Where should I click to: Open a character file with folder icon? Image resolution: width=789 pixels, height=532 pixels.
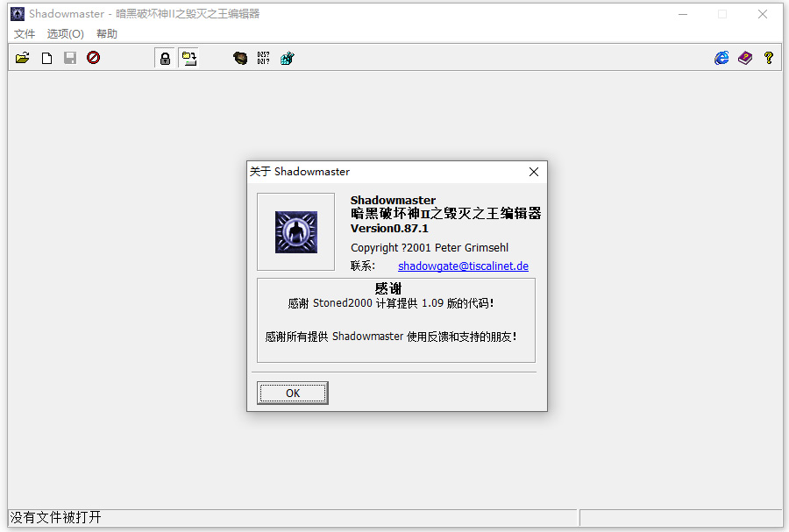click(22, 59)
